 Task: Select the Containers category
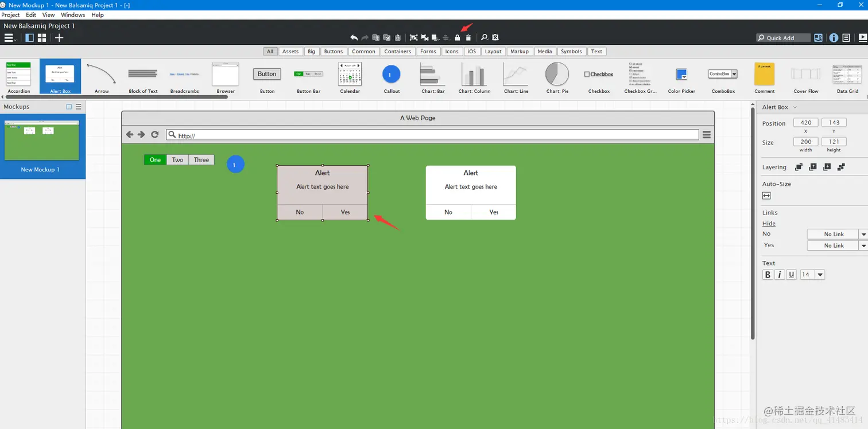[x=398, y=52]
